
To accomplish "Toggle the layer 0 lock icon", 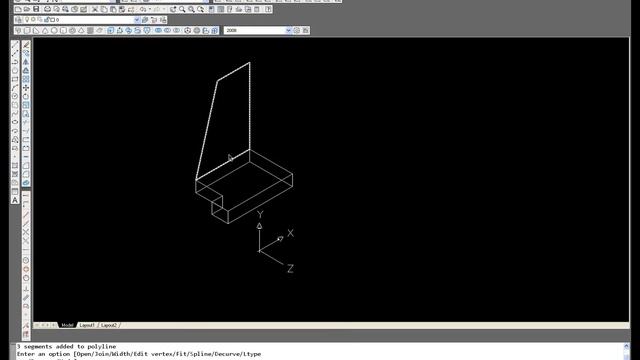I will tap(47, 20).
